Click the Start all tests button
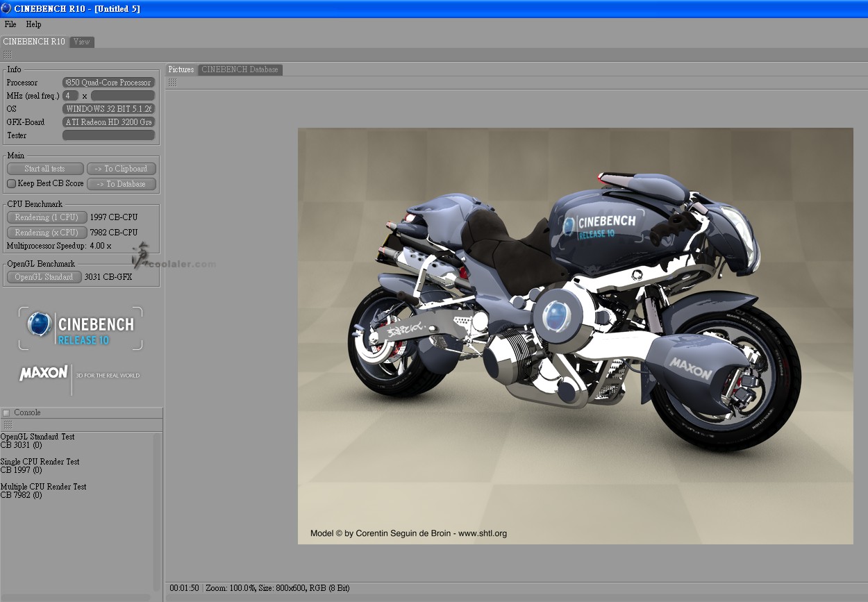The height and width of the screenshot is (602, 868). [x=44, y=169]
